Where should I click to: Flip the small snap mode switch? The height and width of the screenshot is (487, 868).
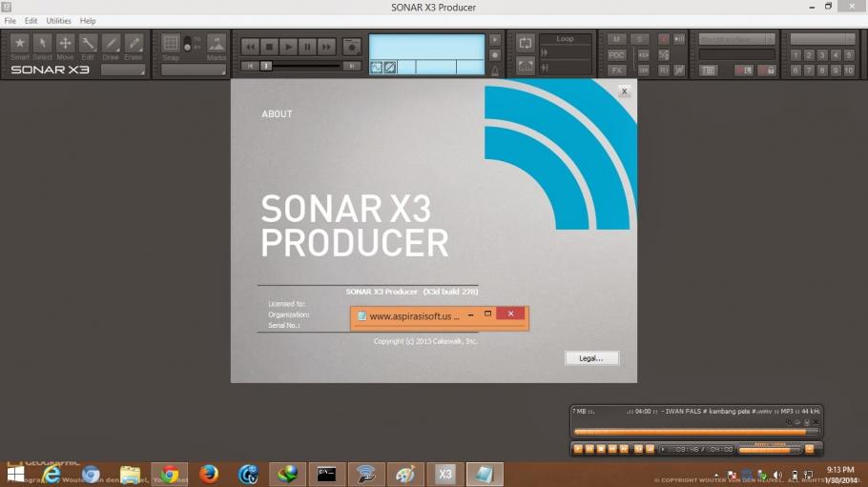click(188, 44)
